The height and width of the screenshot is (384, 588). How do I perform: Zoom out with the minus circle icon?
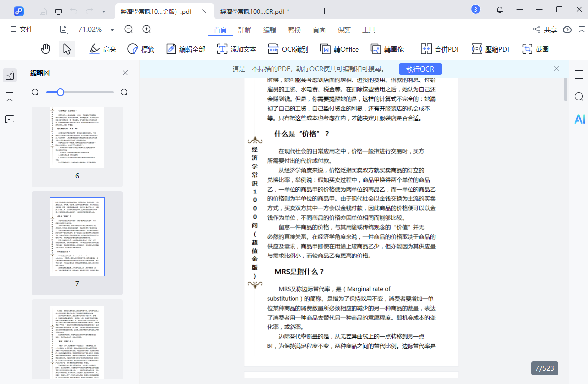[128, 29]
